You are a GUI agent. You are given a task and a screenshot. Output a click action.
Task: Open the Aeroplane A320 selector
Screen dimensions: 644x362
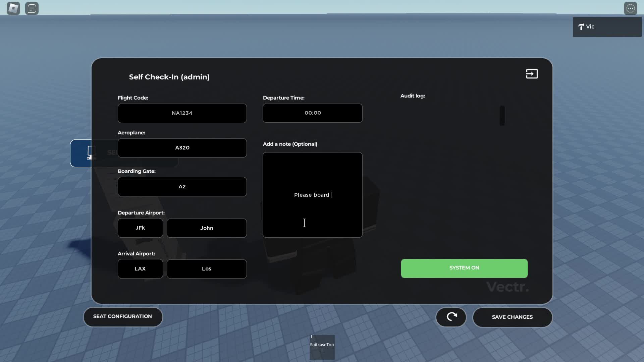point(182,148)
